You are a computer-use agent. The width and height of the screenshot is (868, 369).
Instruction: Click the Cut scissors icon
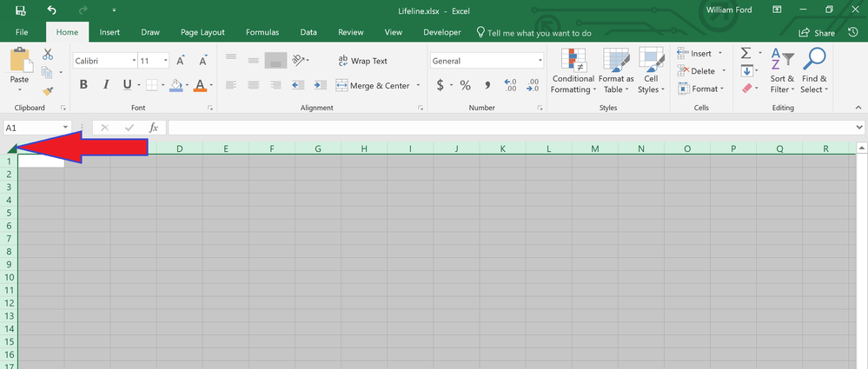[x=48, y=54]
